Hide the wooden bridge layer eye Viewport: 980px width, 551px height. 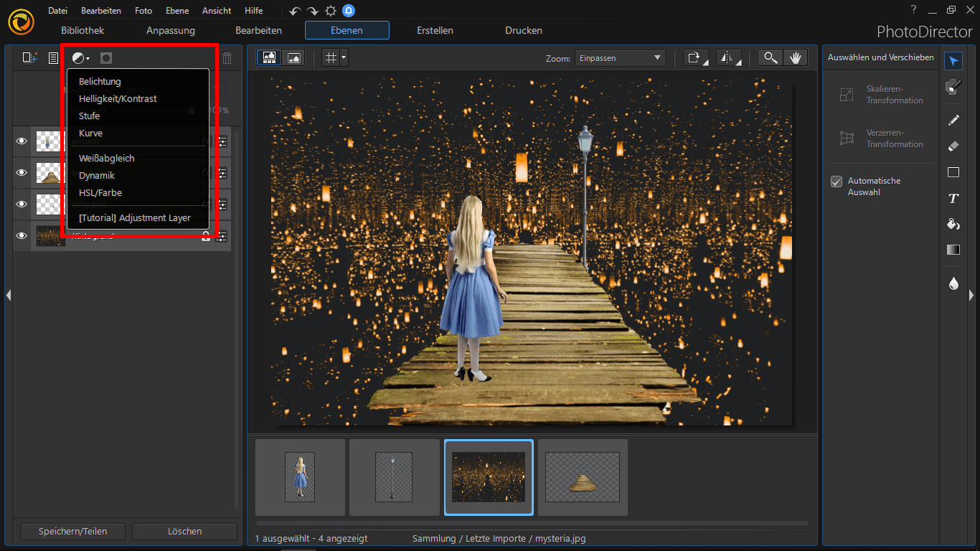coord(22,173)
